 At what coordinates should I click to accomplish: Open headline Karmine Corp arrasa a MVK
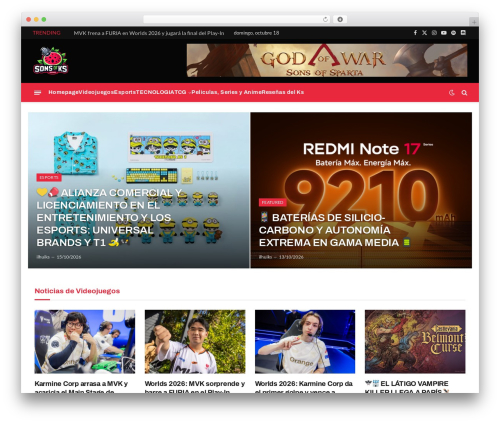81,387
